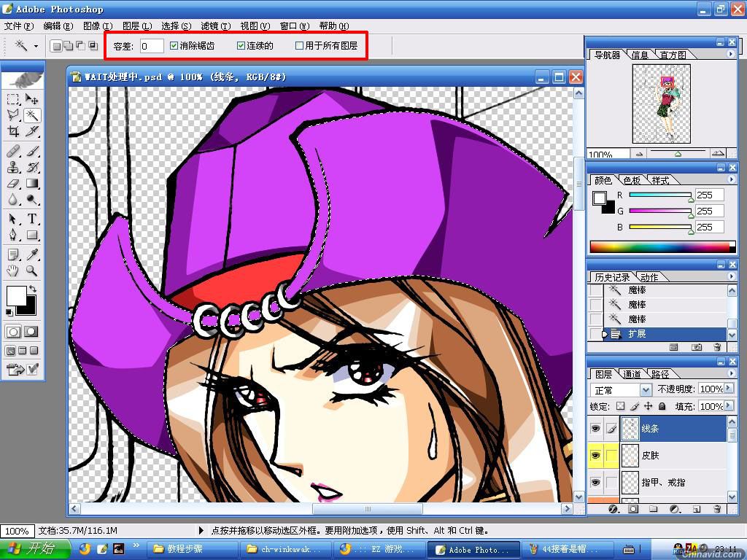Select the Dodge tool

click(x=32, y=199)
